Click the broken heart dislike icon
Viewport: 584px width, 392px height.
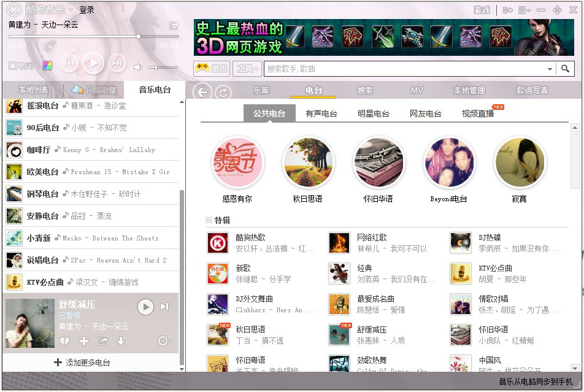point(64,341)
